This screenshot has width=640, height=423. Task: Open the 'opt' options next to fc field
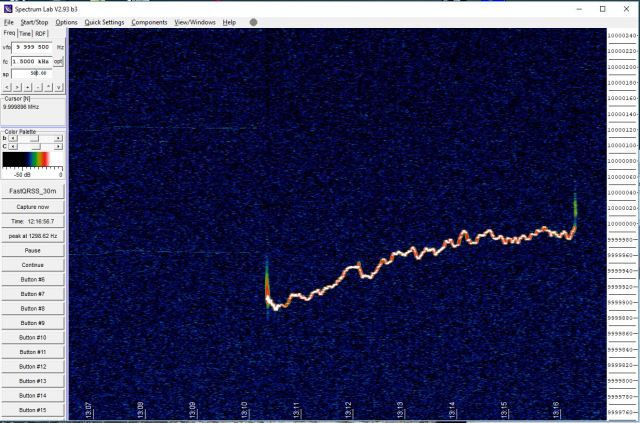tap(59, 60)
